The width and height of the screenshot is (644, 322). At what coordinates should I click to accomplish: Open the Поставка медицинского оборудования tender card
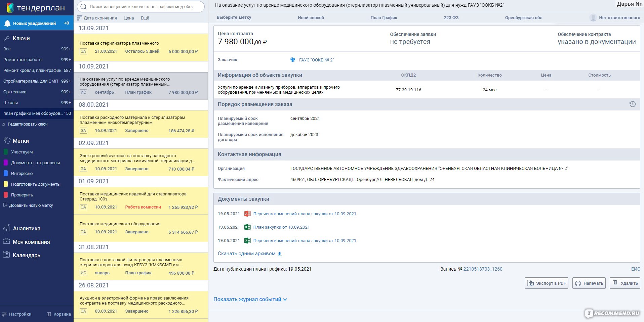(x=141, y=228)
